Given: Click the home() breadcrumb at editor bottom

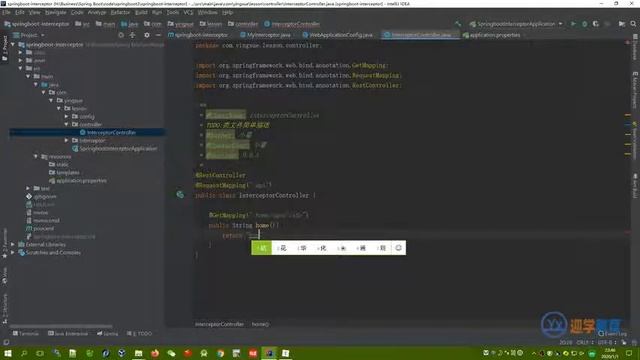Looking at the screenshot, I should (x=260, y=324).
